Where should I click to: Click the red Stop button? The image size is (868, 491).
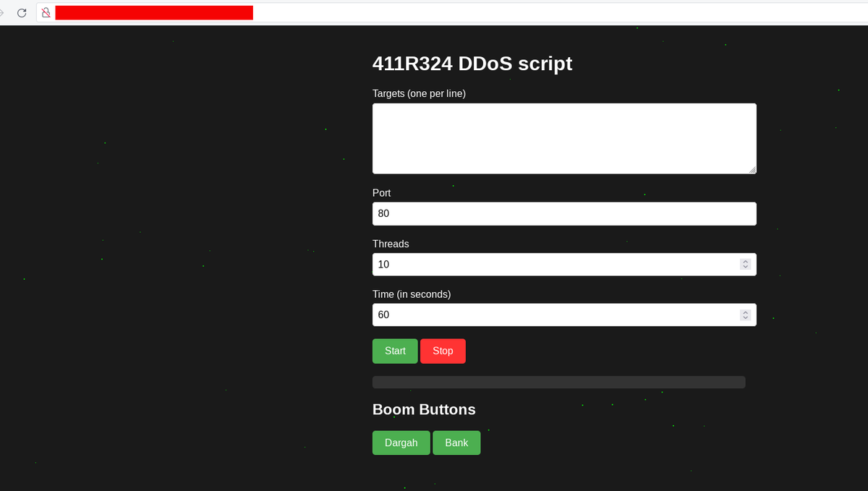443,351
